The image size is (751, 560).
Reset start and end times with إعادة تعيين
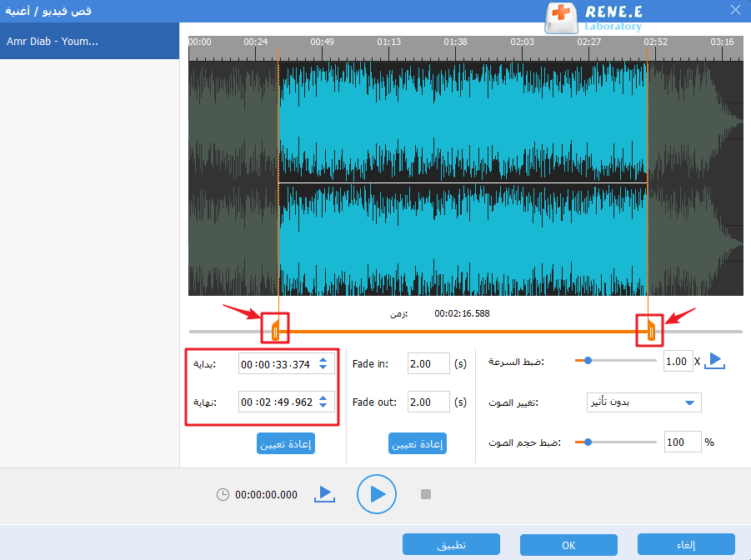[x=285, y=444]
